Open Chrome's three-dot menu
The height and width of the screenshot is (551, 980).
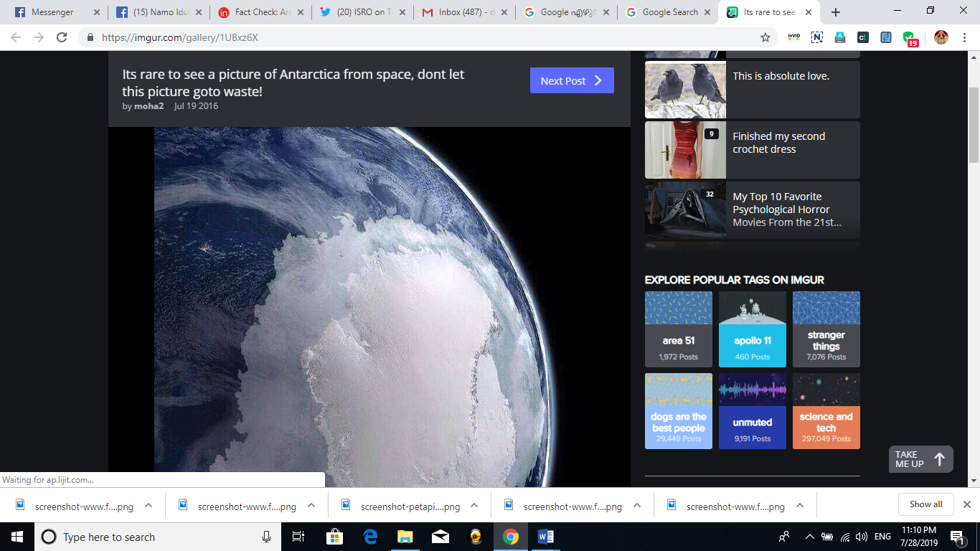click(x=964, y=37)
